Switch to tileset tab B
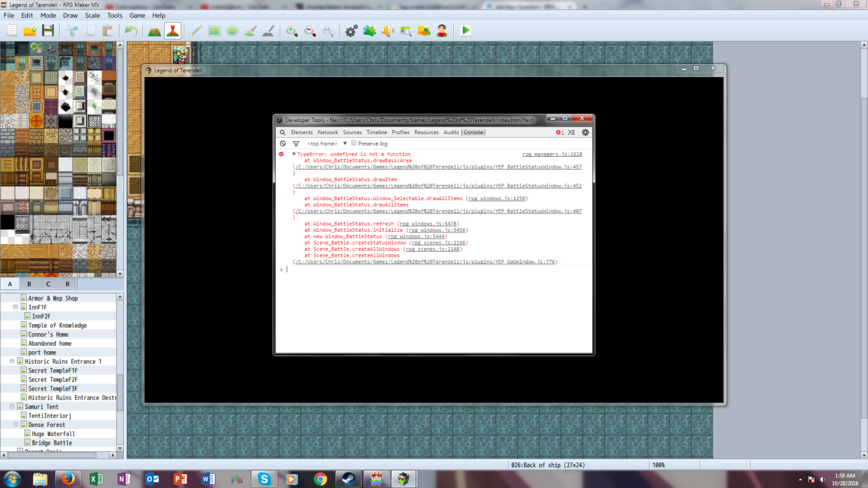Viewport: 868px width, 488px height. (29, 284)
